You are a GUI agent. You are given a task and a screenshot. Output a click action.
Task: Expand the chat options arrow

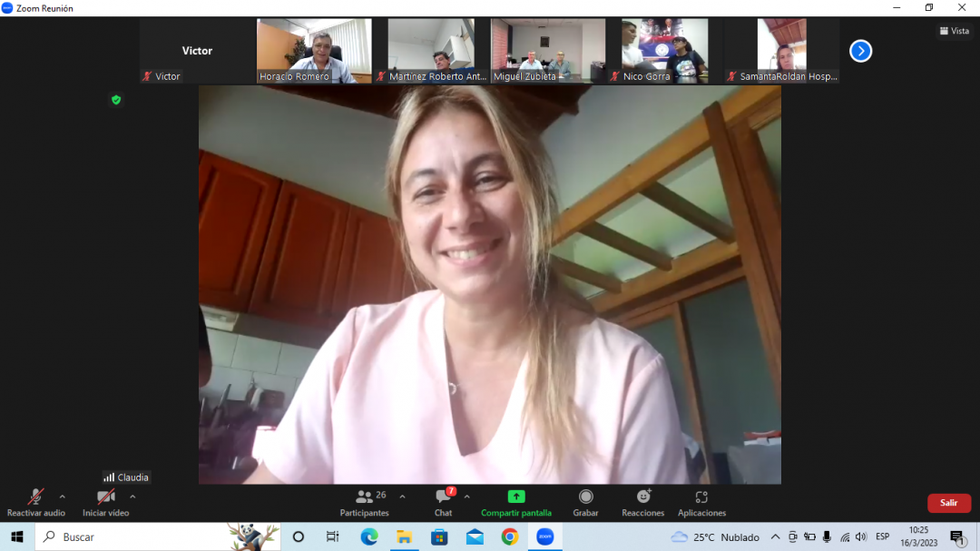point(467,497)
